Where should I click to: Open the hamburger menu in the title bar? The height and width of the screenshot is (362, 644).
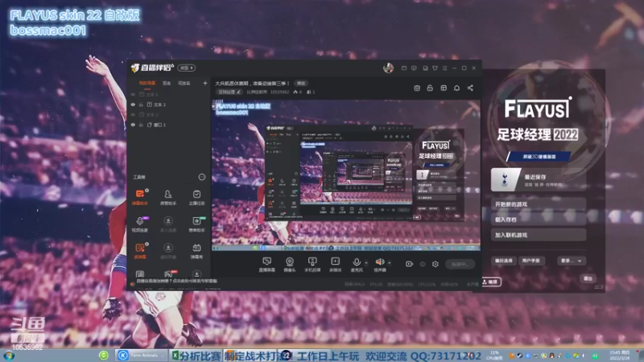click(445, 68)
